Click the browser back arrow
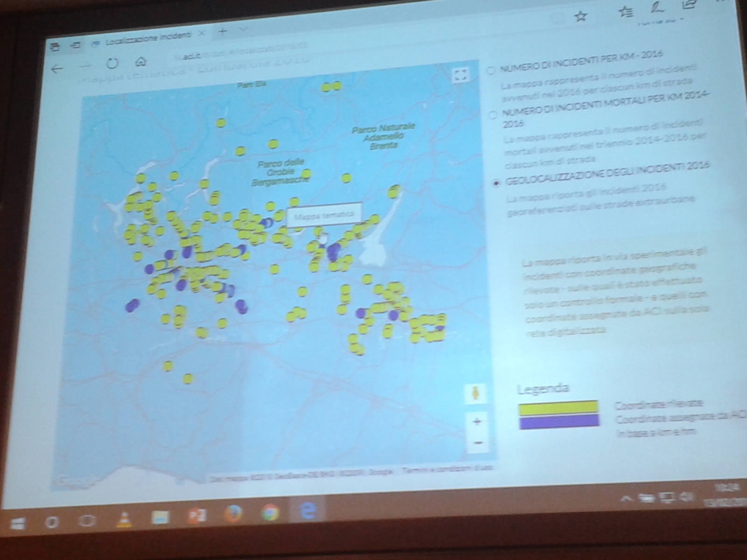 click(x=57, y=69)
